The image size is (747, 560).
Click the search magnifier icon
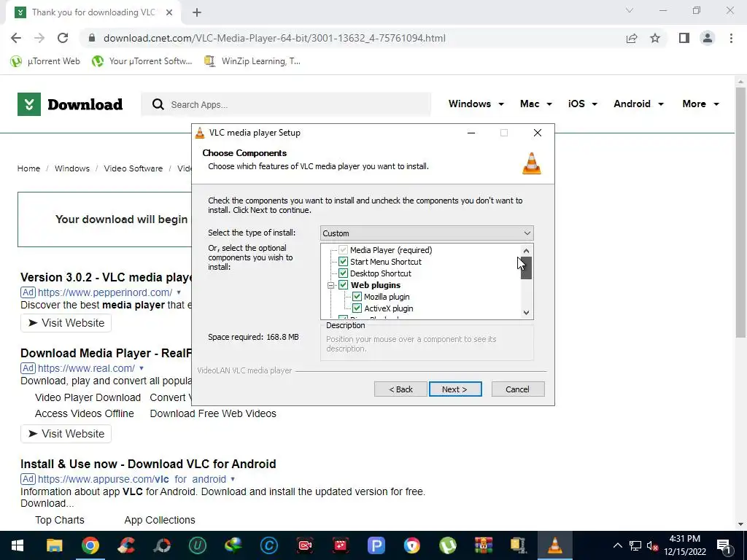point(158,104)
